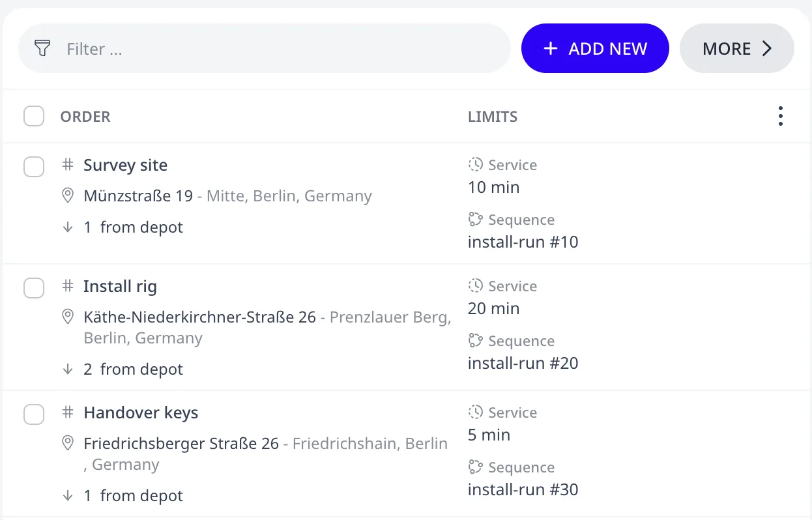812x520 pixels.
Task: Click the funnel filter icon
Action: tap(42, 48)
